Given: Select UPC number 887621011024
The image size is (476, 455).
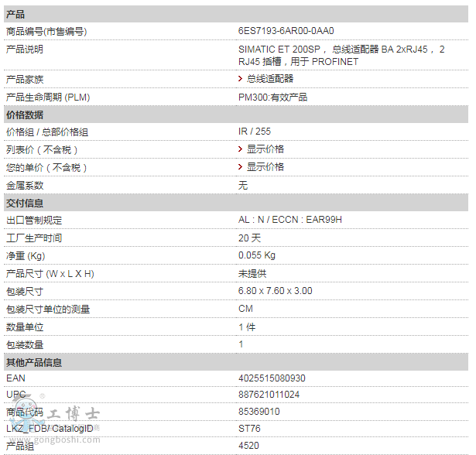Looking at the screenshot, I should point(269,395).
